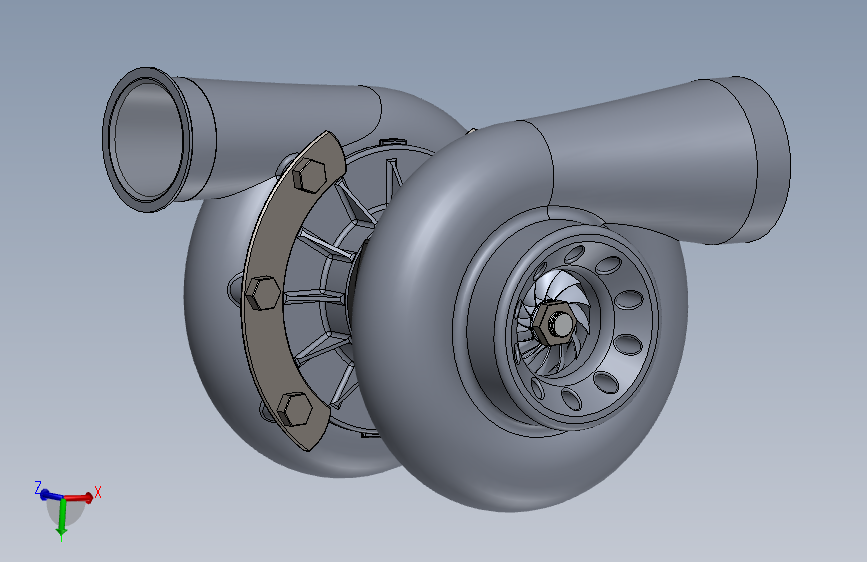The height and width of the screenshot is (562, 867).
Task: Click the green Y axis arrow of the triad
Action: tap(62, 519)
